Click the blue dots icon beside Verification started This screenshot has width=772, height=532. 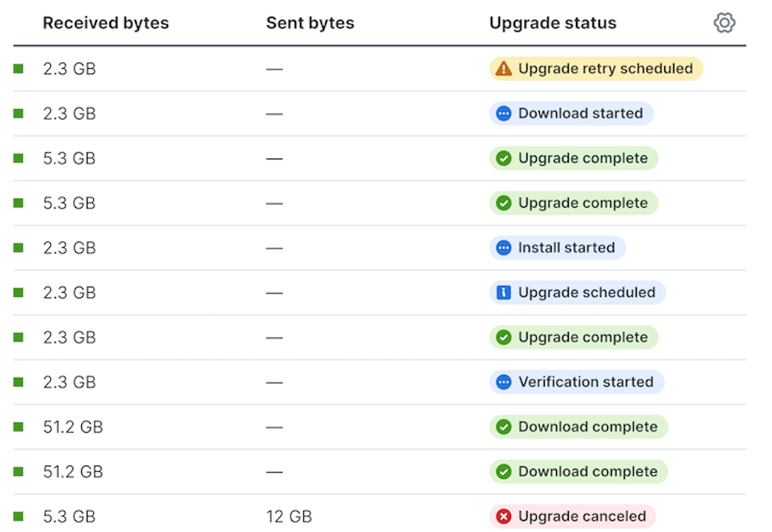(x=504, y=382)
